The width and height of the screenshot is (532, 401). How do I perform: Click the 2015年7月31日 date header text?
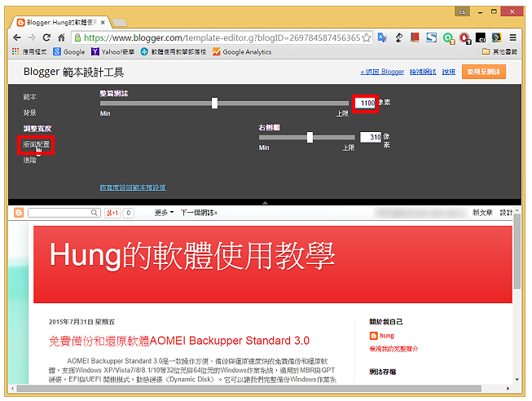click(81, 322)
